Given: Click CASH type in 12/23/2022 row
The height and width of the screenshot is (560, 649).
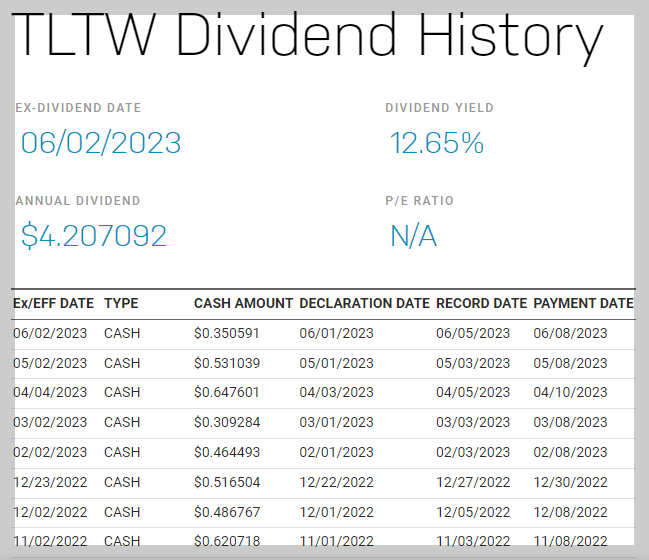Looking at the screenshot, I should (x=122, y=482).
